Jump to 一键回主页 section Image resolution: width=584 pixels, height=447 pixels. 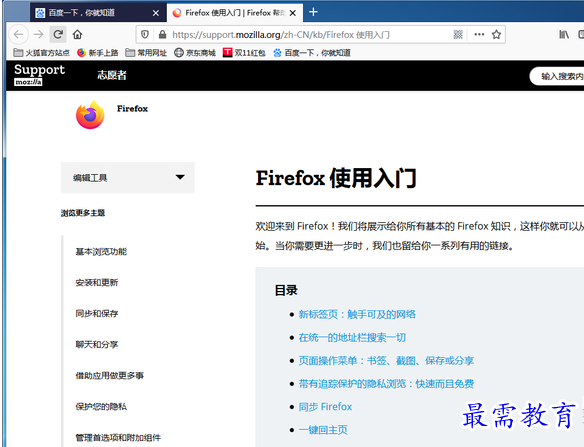[323, 429]
